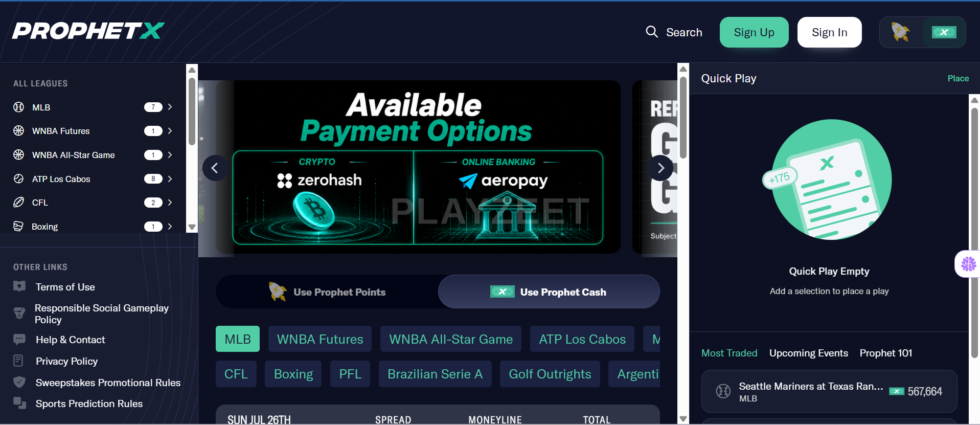Click the WNBA All-Star Game basketball icon
Viewport: 980px width, 425px height.
tap(19, 154)
